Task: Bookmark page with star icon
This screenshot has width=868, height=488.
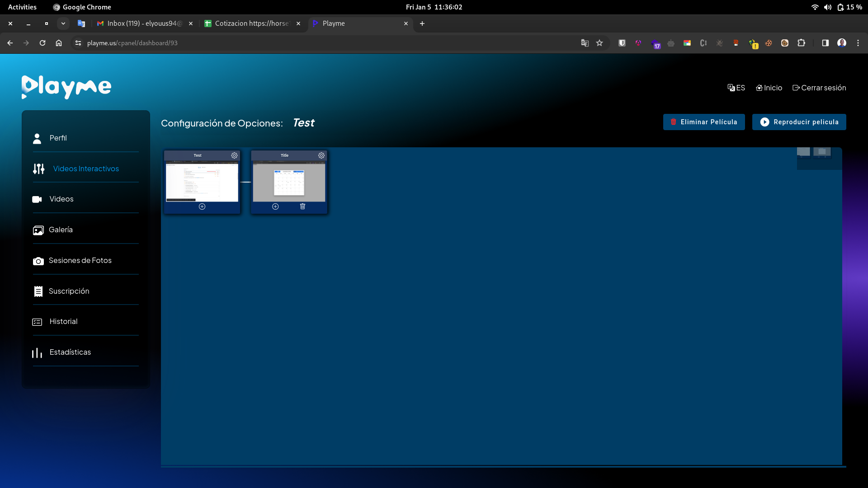Action: [x=599, y=43]
